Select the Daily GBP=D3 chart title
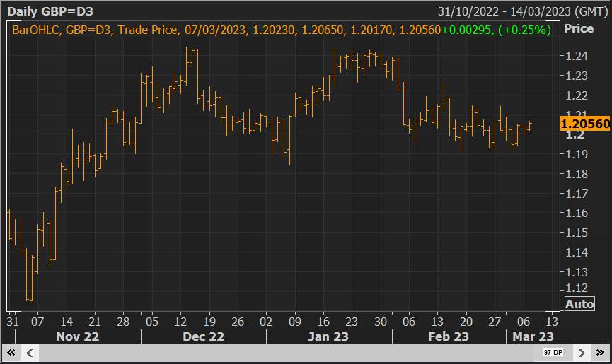The width and height of the screenshot is (612, 364). pos(50,11)
